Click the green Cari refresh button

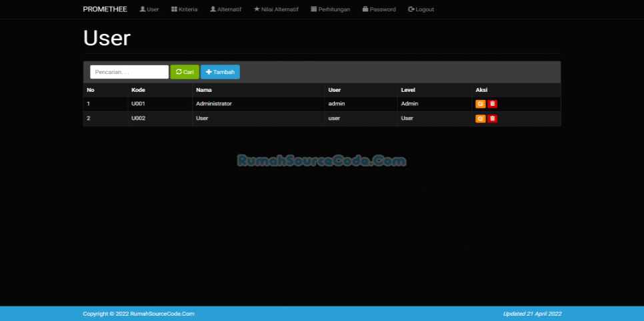pyautogui.click(x=185, y=72)
